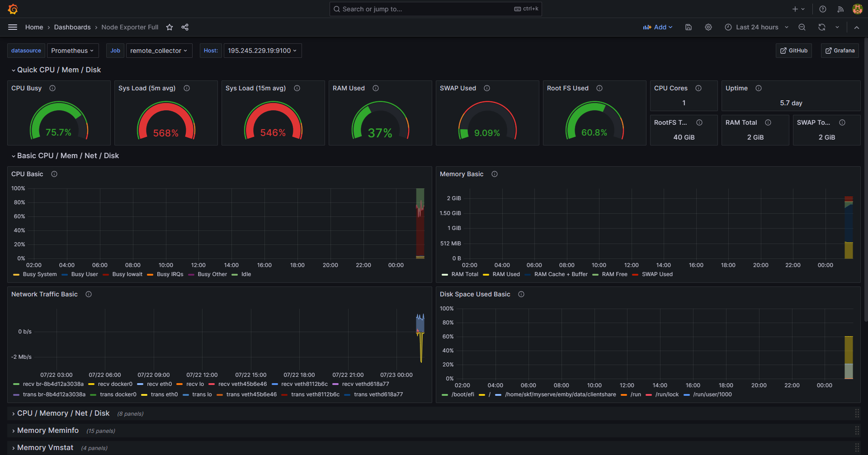
Task: Toggle the Busy Iowait legend series
Action: pyautogui.click(x=127, y=274)
